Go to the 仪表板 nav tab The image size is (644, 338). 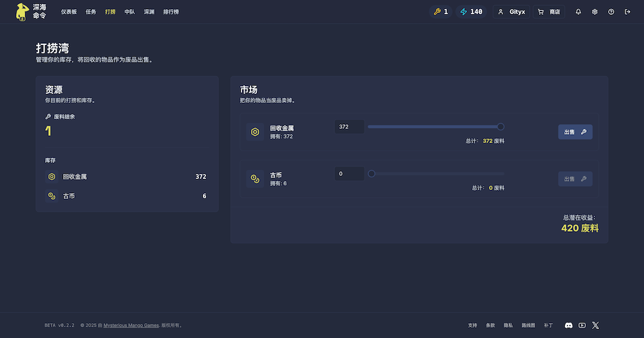(x=69, y=12)
